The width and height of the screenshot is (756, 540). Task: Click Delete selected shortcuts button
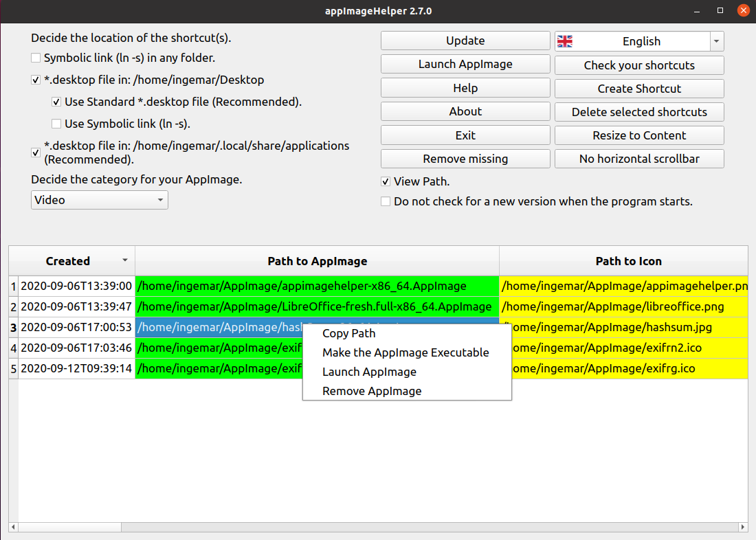[x=639, y=113]
